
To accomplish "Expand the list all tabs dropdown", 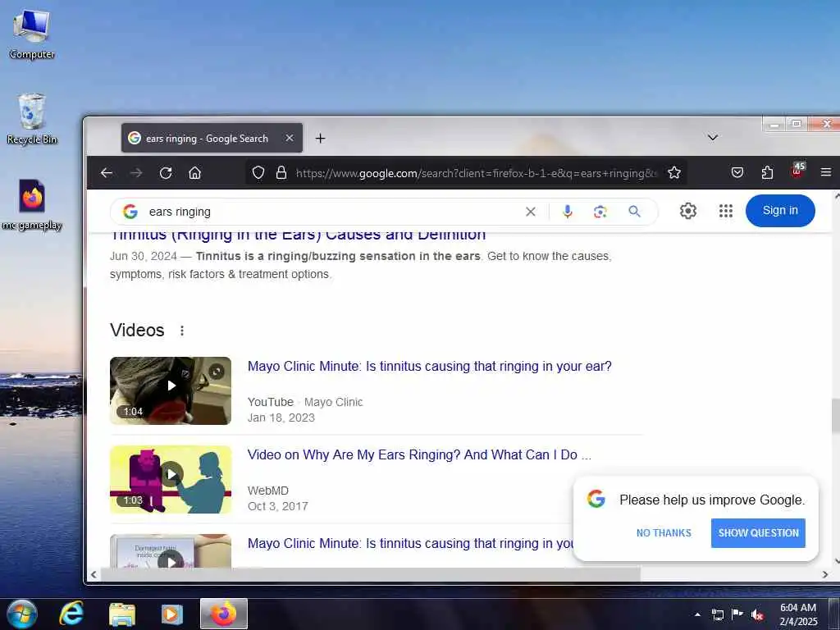I will pyautogui.click(x=713, y=138).
